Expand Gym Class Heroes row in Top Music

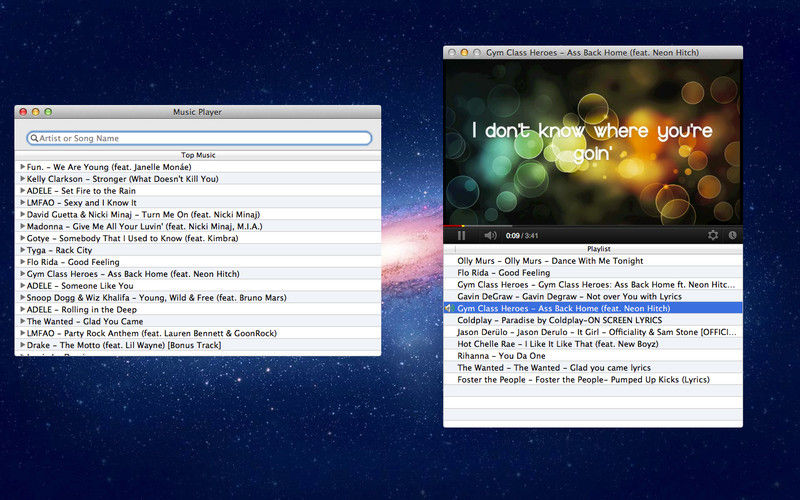(x=22, y=273)
